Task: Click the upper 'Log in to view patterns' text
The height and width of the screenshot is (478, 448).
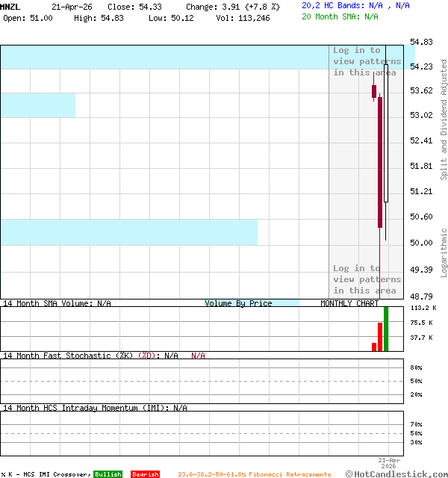Action: pos(367,61)
